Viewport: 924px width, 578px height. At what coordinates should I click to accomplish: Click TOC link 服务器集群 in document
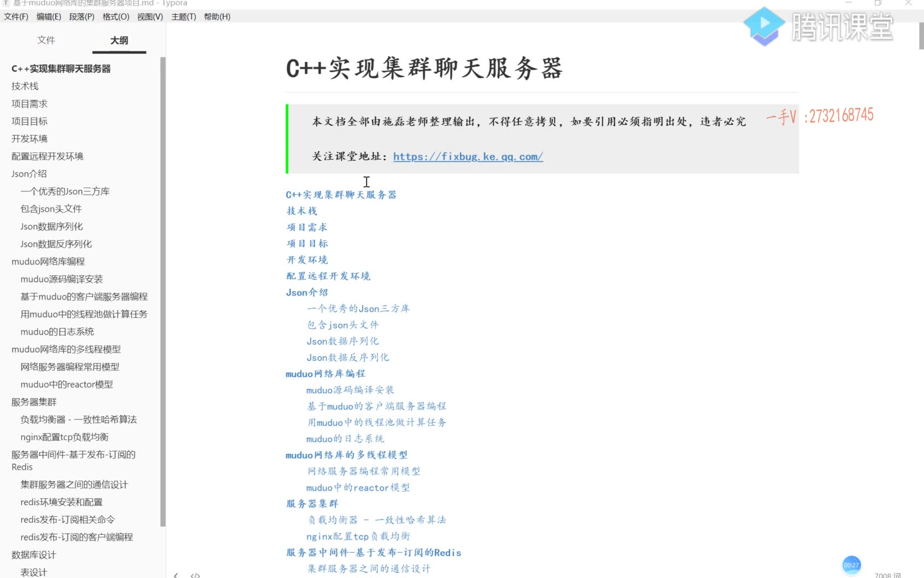coord(312,504)
